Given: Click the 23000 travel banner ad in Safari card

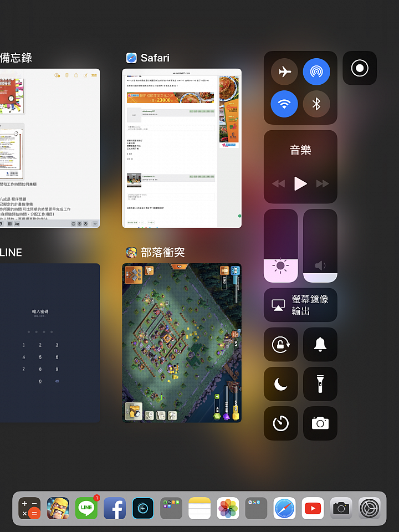Looking at the screenshot, I should (x=170, y=98).
